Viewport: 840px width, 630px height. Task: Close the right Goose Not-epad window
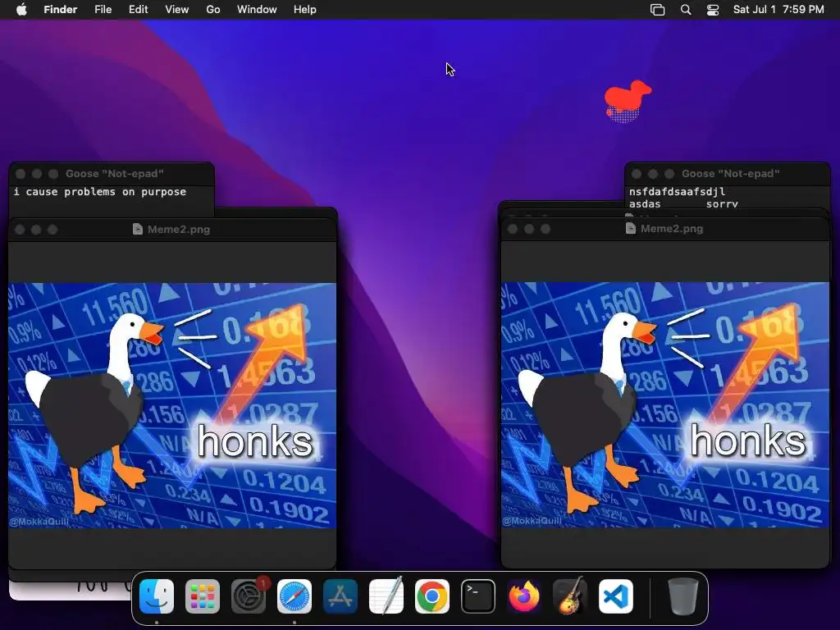click(x=637, y=174)
